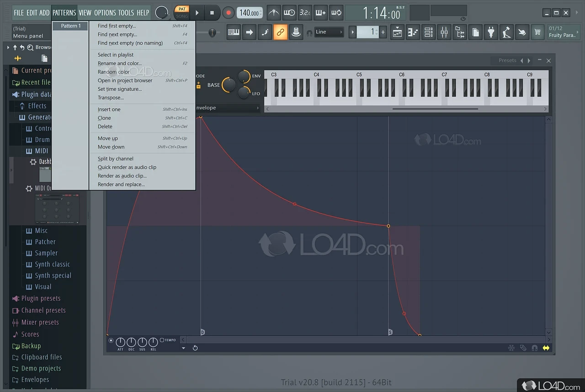585x392 pixels.
Task: Switch to Pattern mode with PAT
Action: coord(182,9)
